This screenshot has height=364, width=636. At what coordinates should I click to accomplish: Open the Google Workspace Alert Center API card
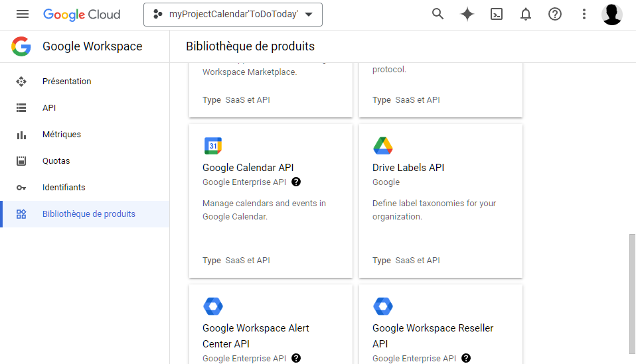(271, 324)
